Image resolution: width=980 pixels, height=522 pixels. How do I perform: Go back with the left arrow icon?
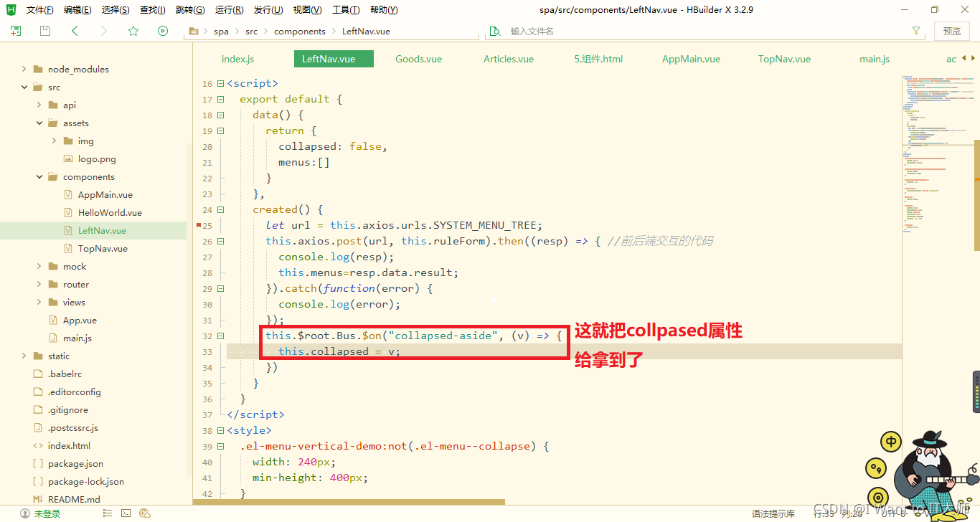tap(75, 31)
